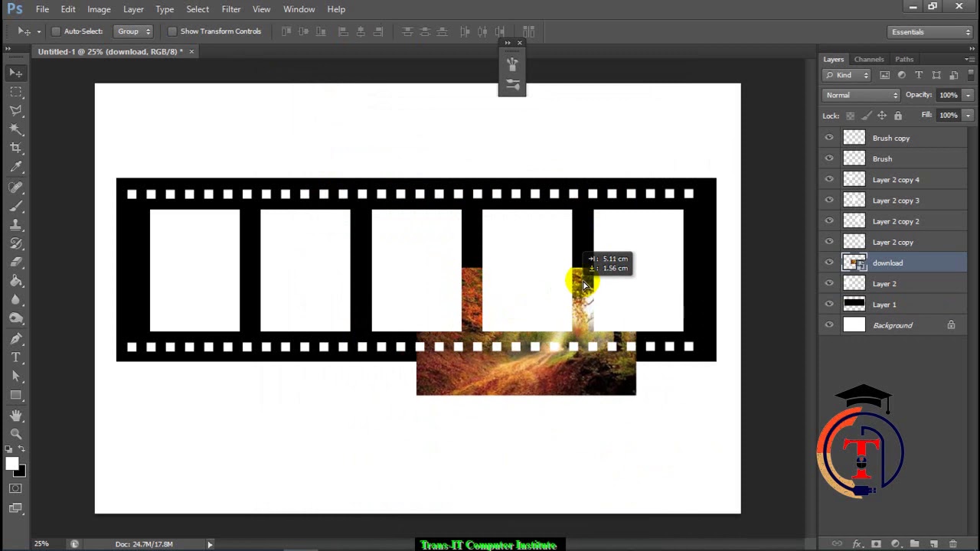Click the layer styles fx icon
The width and height of the screenshot is (980, 551).
857,544
